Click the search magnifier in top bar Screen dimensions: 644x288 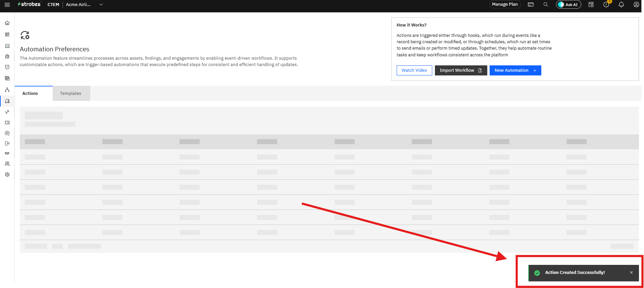[546, 5]
